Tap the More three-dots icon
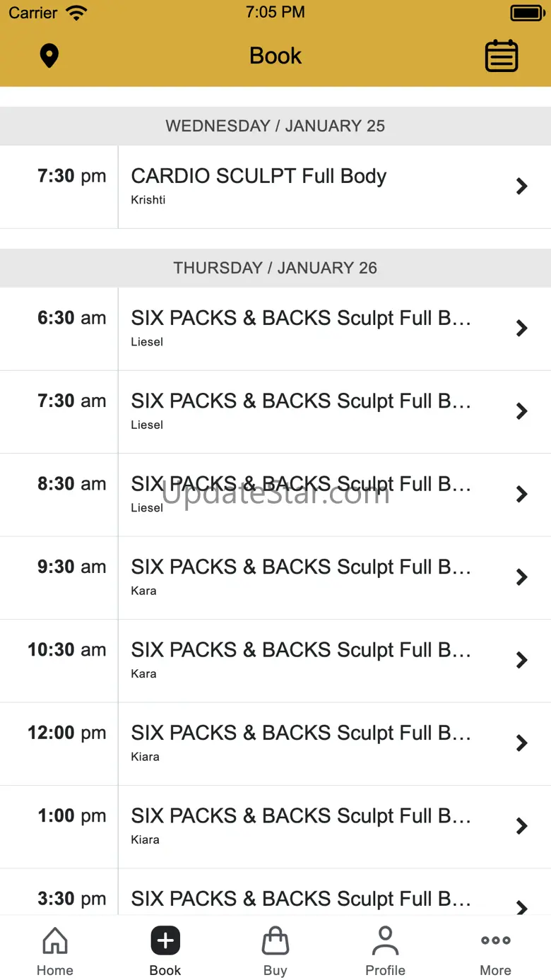Screen dimensions: 551x980 click(x=496, y=940)
